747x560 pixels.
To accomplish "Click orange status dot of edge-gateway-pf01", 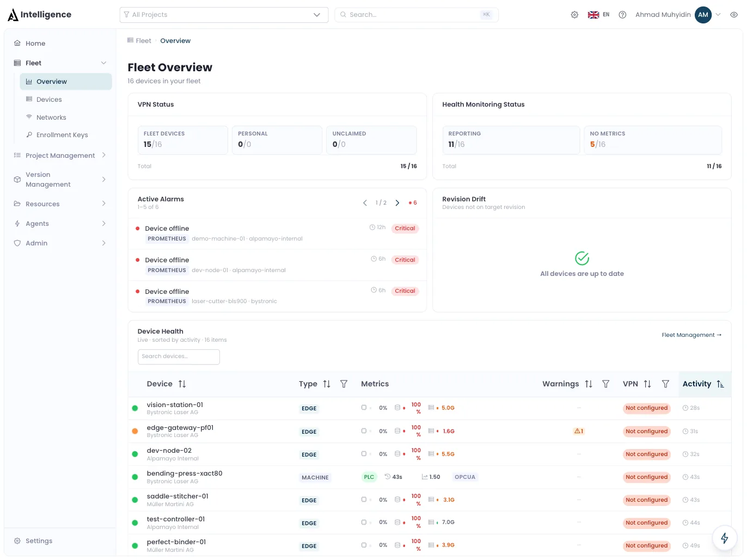I will 135,431.
